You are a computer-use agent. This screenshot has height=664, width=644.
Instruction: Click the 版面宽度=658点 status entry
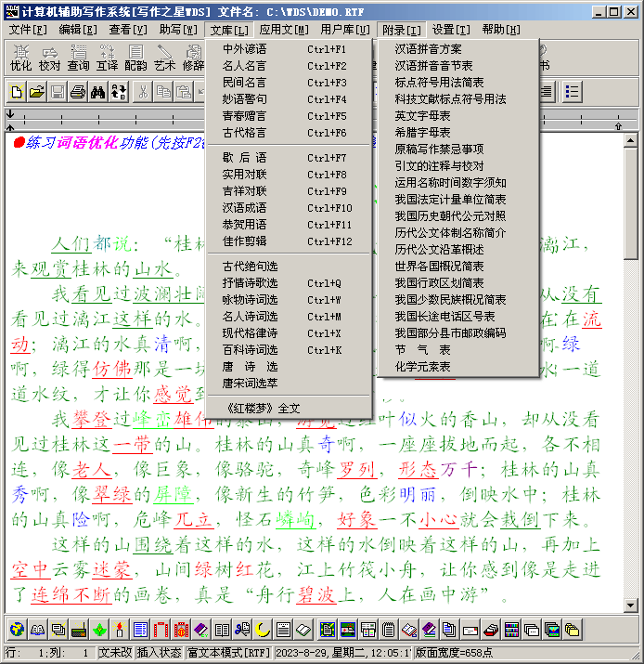[454, 653]
